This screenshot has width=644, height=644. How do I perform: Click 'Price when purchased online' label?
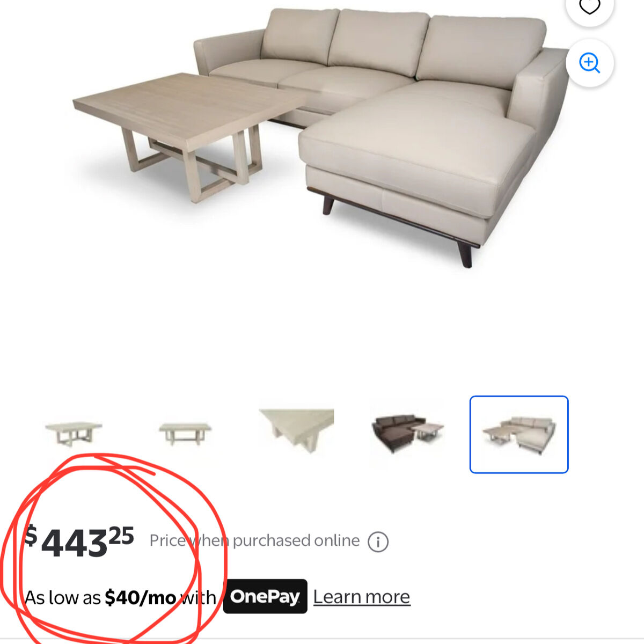[x=254, y=540]
